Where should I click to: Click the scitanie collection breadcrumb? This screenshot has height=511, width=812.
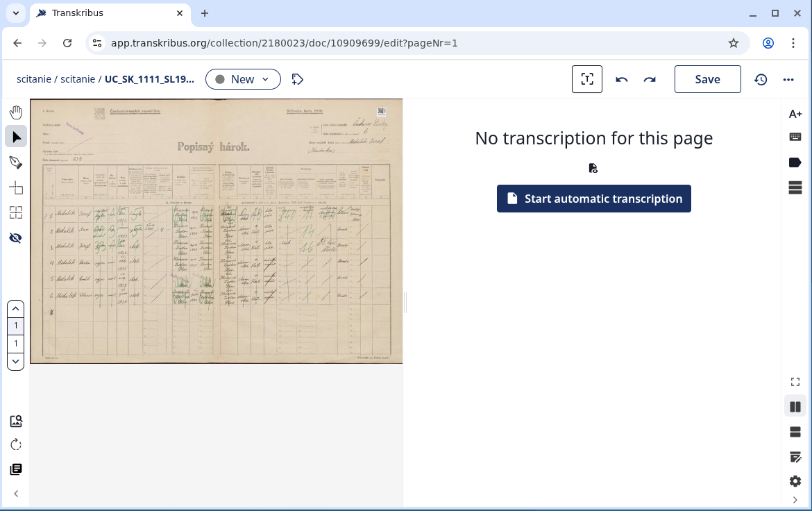tap(34, 79)
